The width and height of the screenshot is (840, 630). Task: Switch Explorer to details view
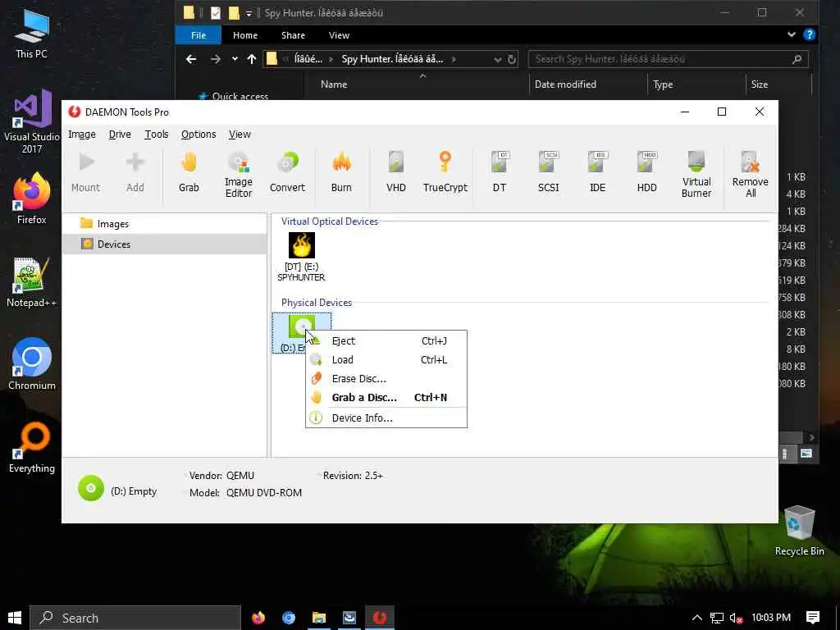785,454
